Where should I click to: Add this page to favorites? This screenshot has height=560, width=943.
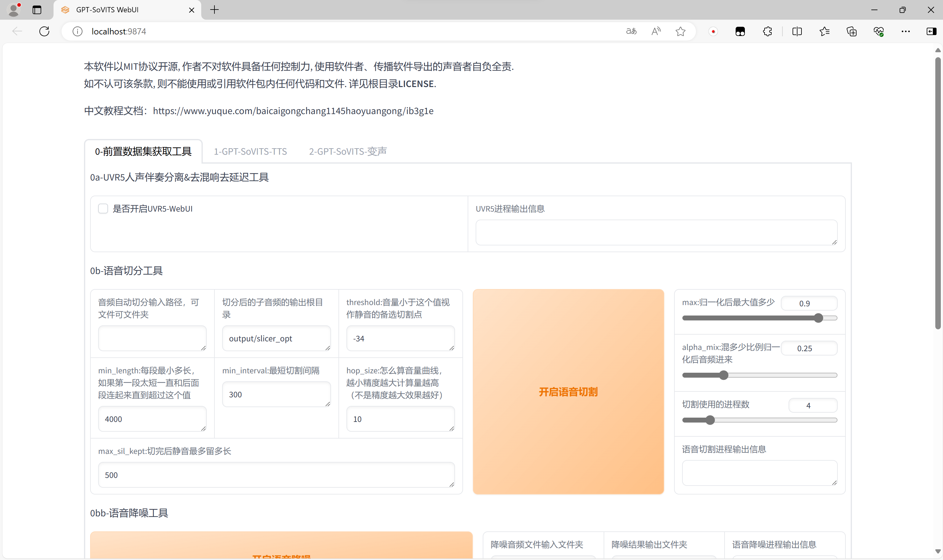click(x=680, y=31)
